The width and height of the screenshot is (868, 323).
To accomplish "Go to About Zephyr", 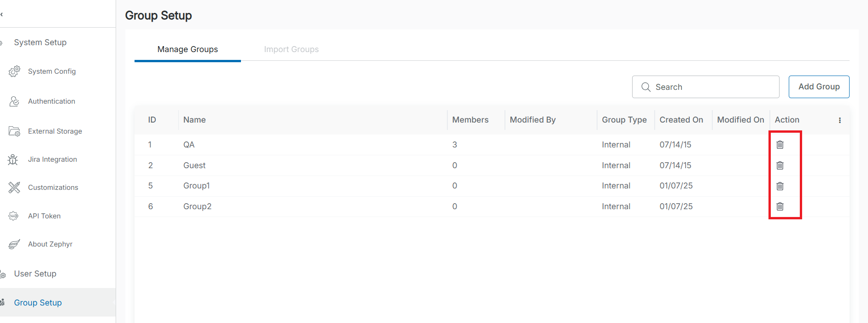I will (x=50, y=244).
